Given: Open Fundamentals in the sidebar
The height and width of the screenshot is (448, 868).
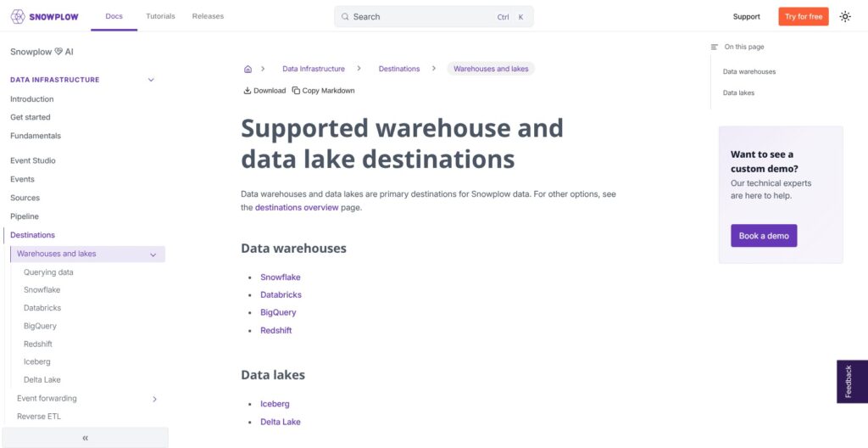Looking at the screenshot, I should click(x=36, y=136).
